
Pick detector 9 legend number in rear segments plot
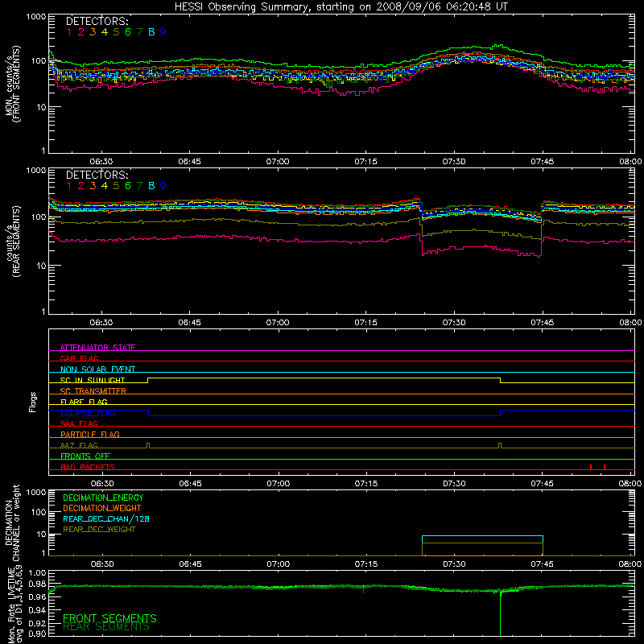click(163, 186)
